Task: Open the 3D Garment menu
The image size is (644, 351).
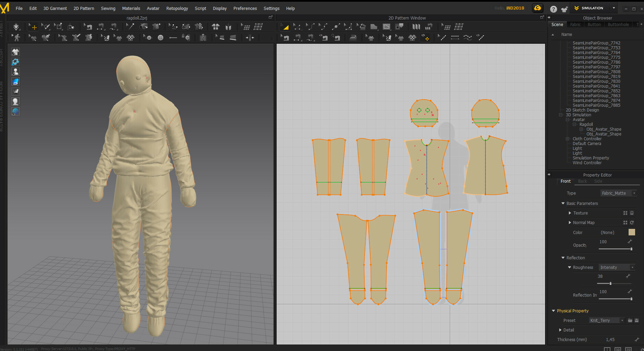Action: (55, 9)
